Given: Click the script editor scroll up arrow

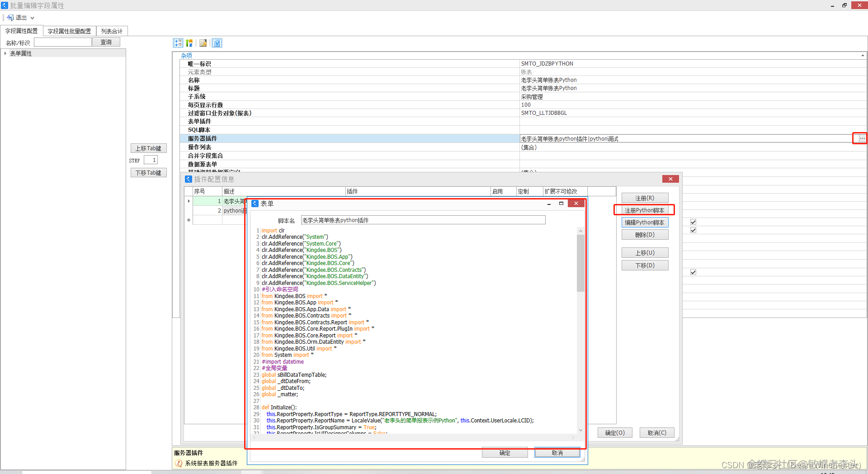Looking at the screenshot, I should 580,231.
